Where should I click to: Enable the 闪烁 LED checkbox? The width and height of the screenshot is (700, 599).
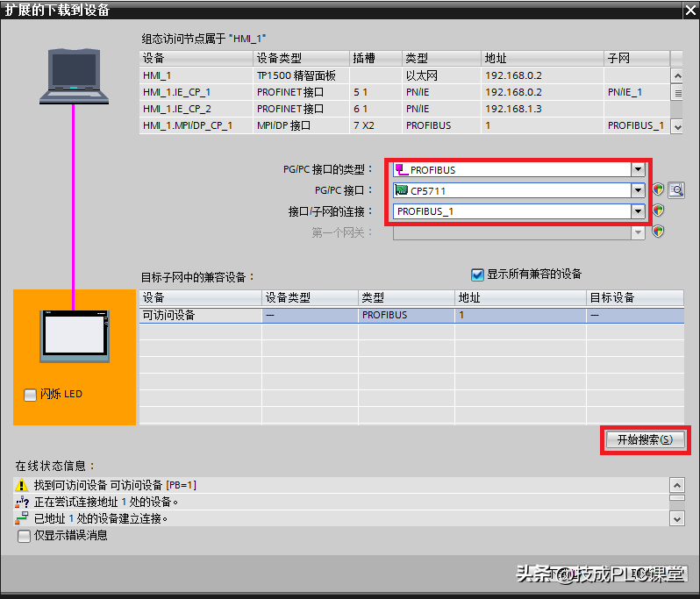pyautogui.click(x=30, y=395)
